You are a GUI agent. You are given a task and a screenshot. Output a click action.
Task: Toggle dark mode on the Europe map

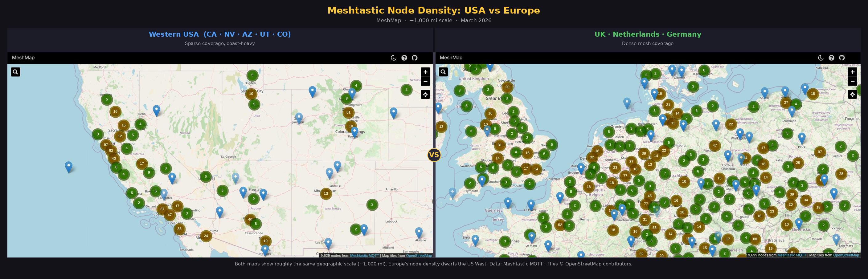click(821, 58)
